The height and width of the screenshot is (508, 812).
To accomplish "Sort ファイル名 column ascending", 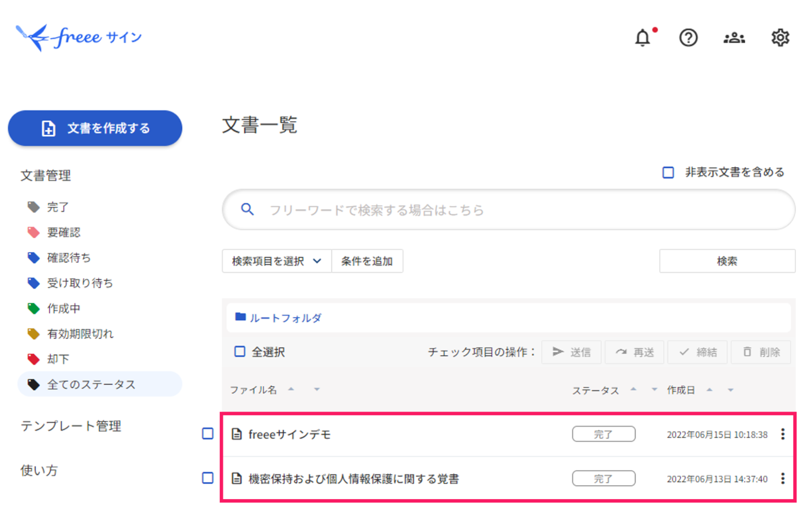I will coord(291,389).
